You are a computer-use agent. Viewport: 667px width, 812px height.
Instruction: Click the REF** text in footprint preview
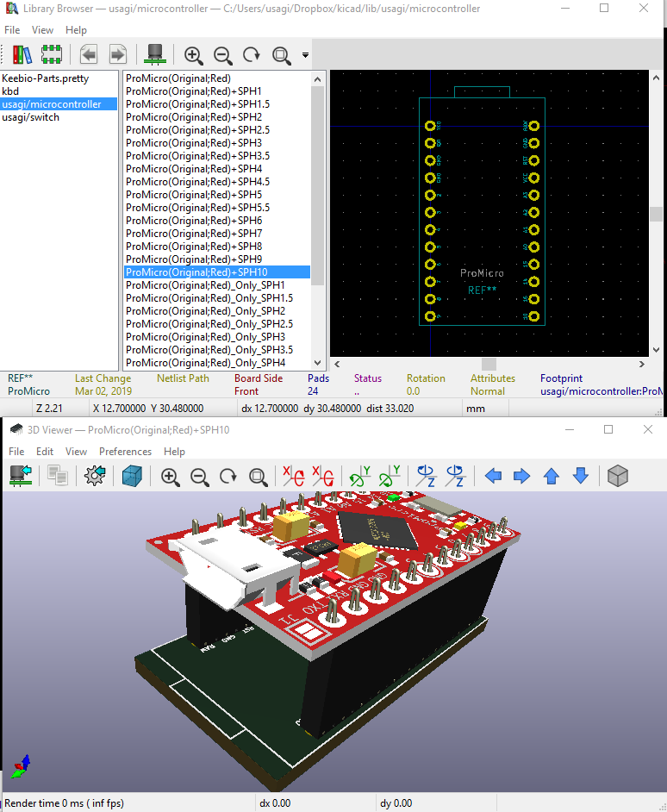tap(482, 290)
